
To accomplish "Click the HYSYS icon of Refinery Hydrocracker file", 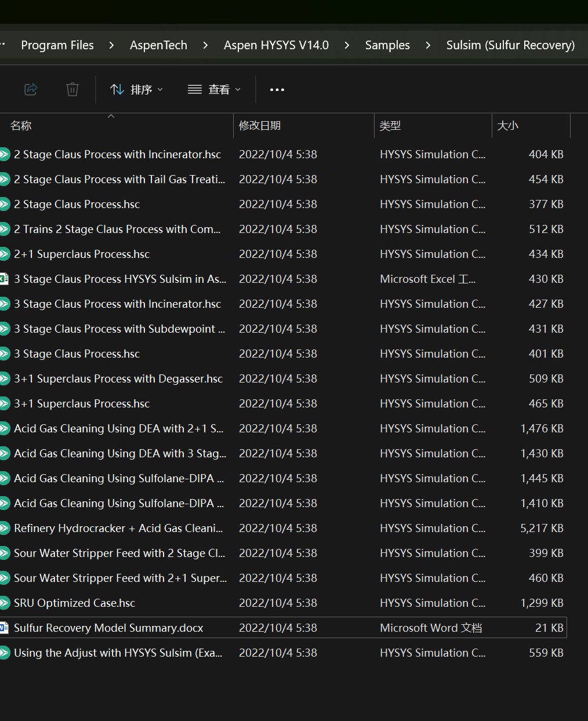I will coord(4,528).
